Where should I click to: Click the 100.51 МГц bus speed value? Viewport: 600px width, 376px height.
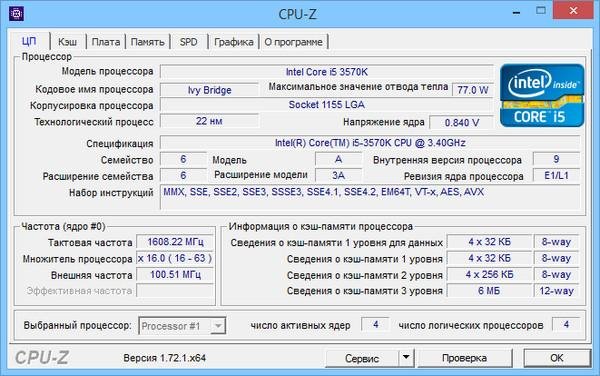point(175,275)
